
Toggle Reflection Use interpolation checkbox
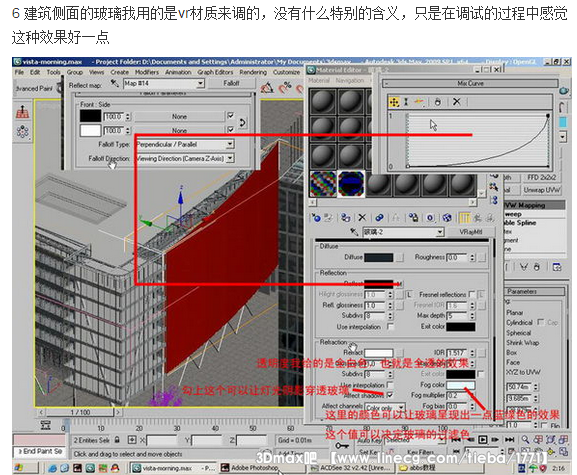(390, 326)
